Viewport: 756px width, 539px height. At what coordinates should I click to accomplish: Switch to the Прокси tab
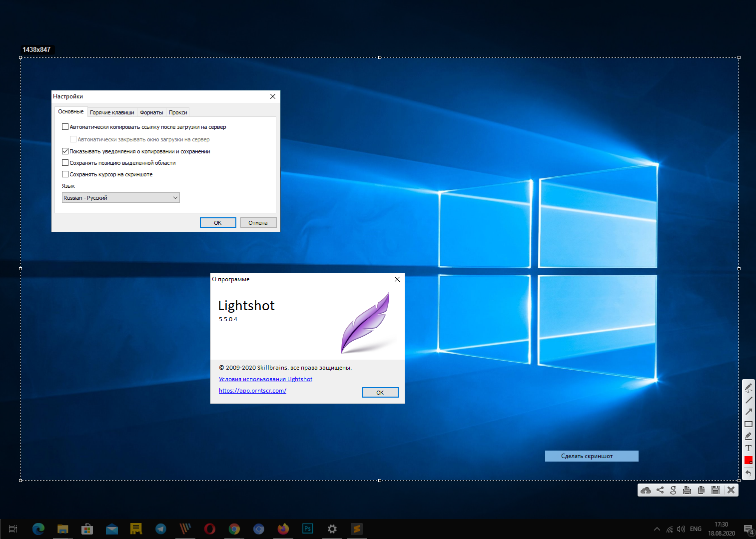click(x=178, y=112)
